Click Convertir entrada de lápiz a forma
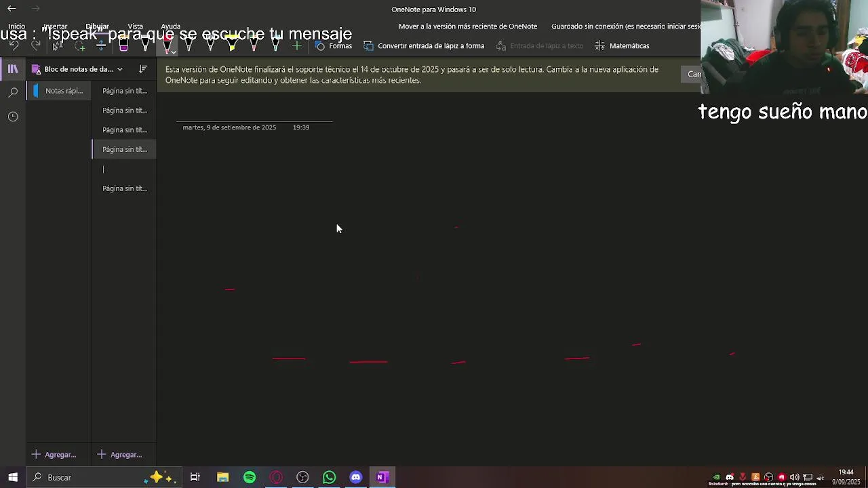The height and width of the screenshot is (488, 868). click(424, 46)
